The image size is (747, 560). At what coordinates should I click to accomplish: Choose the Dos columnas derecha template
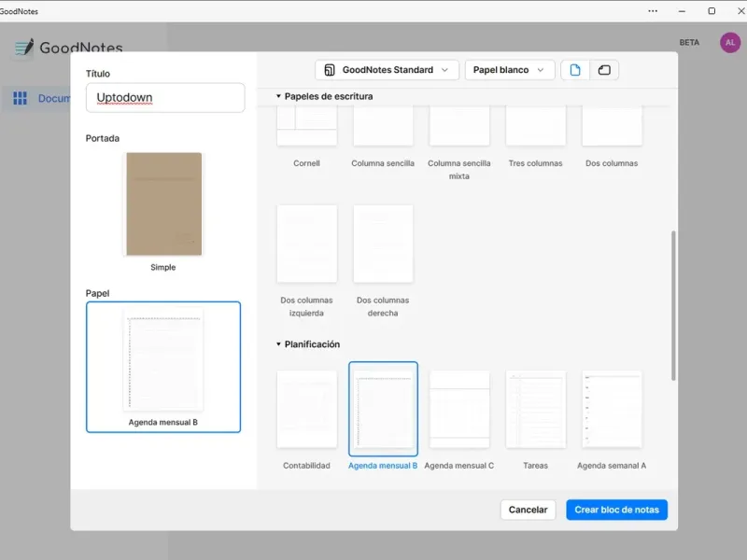[x=383, y=244]
